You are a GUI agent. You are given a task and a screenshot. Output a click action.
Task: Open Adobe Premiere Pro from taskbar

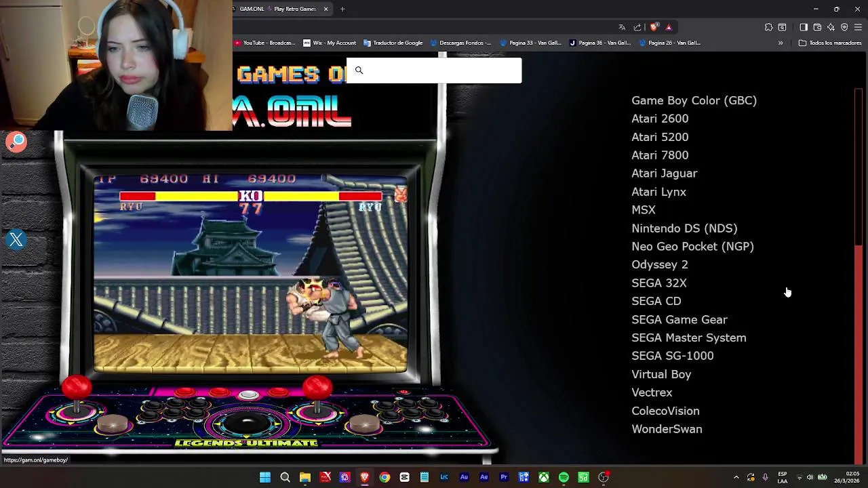tap(504, 477)
